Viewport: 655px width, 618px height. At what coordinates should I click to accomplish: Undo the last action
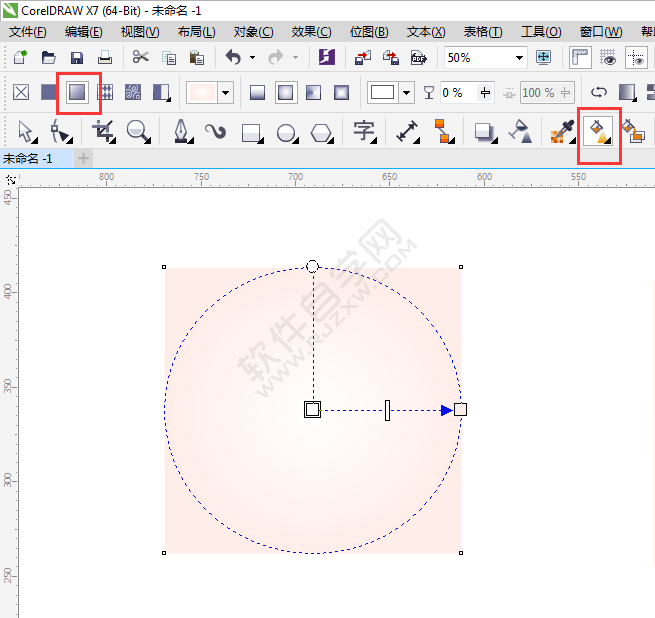point(233,57)
